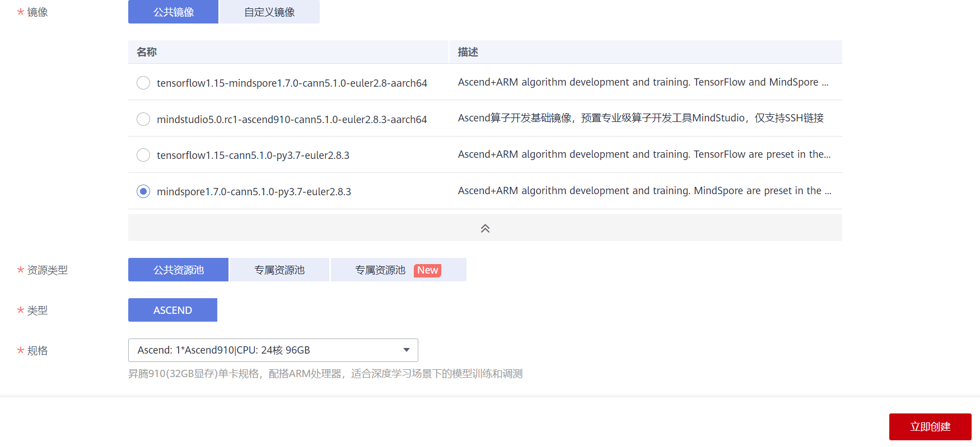Click image name mindstudio5.0.rc1-ascend910-cann5.1.0-euler2.8.3-aarch64
This screenshot has height=447, width=980.
pyautogui.click(x=292, y=119)
